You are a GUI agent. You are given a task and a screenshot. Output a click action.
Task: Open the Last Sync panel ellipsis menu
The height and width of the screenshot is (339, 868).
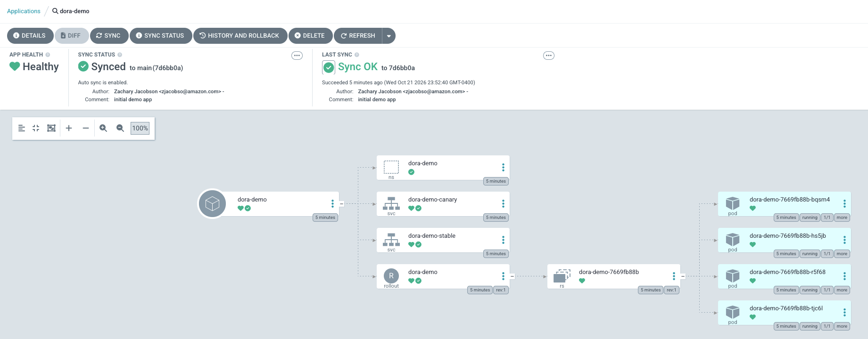[x=549, y=56]
